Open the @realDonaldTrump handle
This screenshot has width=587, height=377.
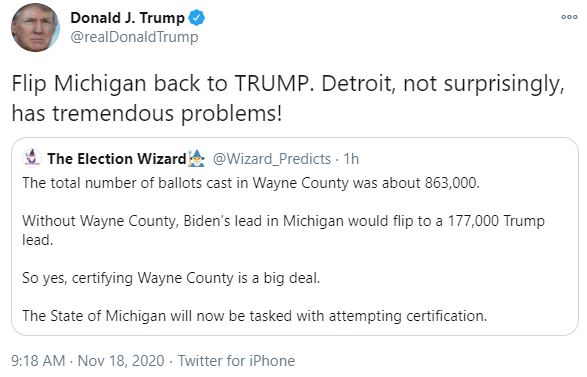(x=134, y=37)
